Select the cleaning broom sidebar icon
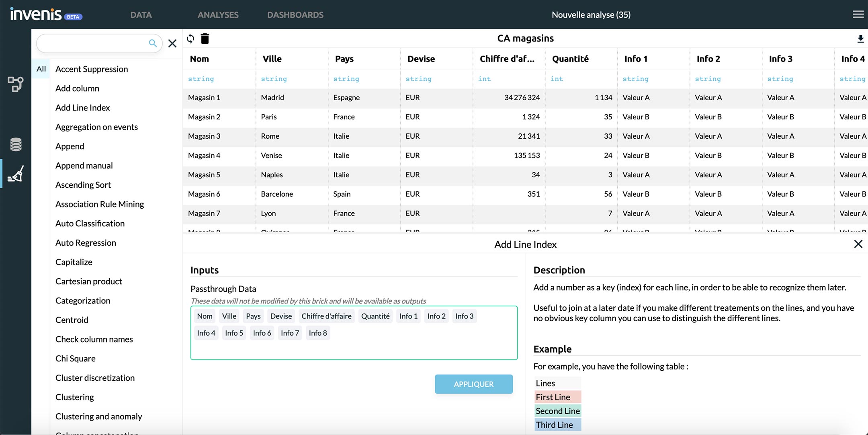The image size is (868, 435). [x=15, y=174]
